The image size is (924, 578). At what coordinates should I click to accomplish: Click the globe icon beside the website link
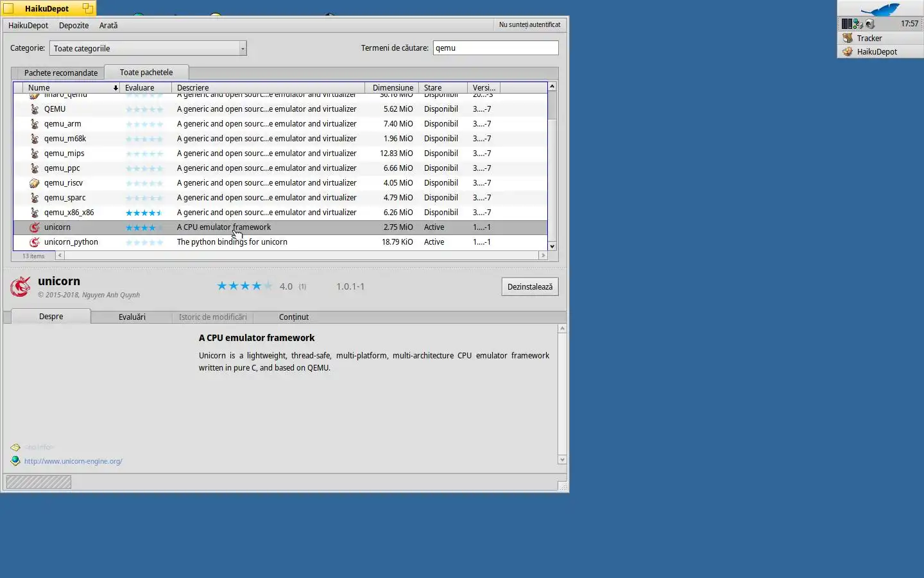15,460
